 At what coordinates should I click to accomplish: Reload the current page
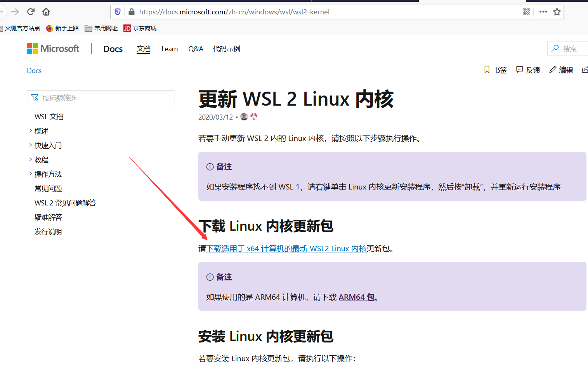point(31,12)
